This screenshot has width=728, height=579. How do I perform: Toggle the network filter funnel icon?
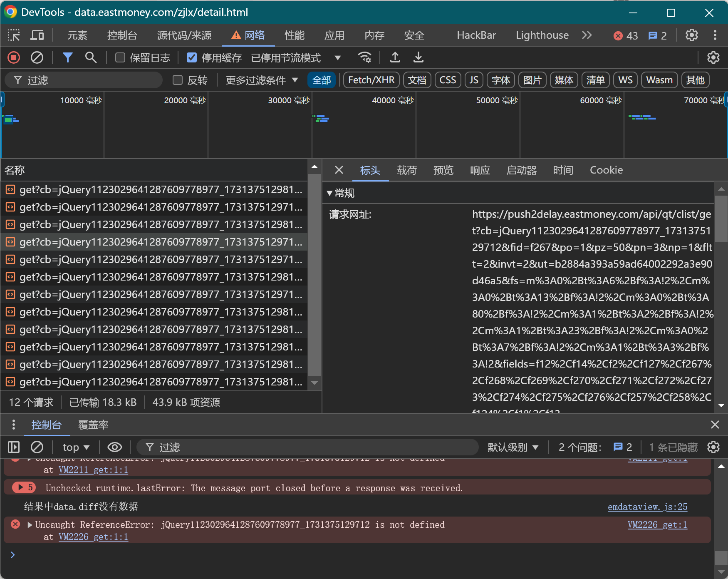(x=67, y=57)
